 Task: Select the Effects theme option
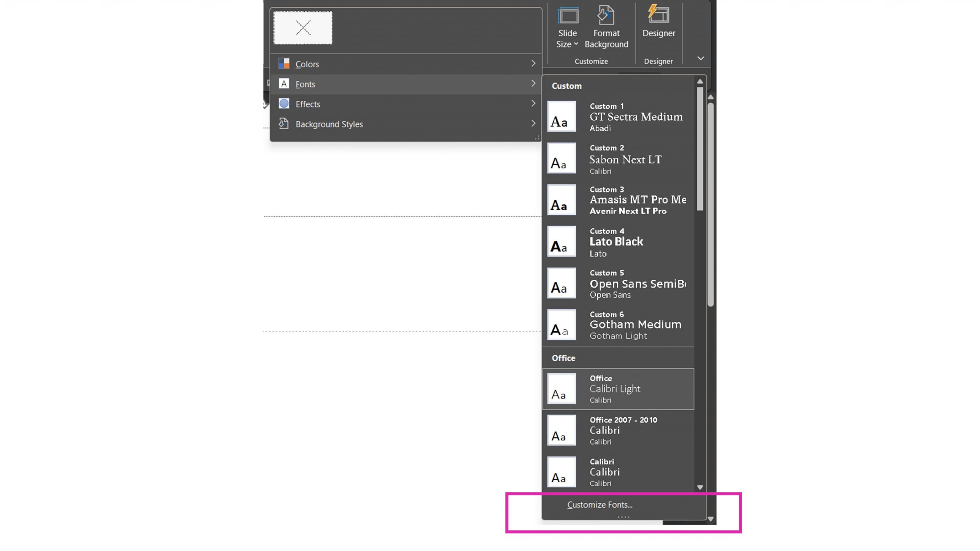(x=308, y=104)
